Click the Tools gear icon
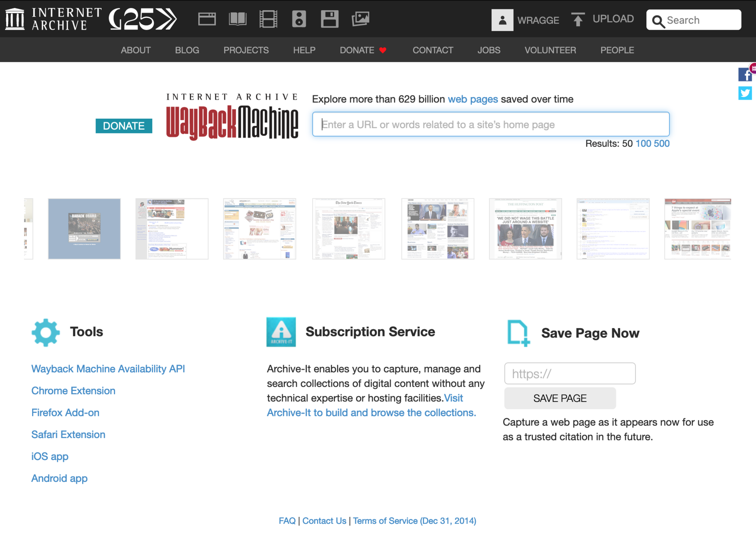This screenshot has width=756, height=549. coord(46,332)
